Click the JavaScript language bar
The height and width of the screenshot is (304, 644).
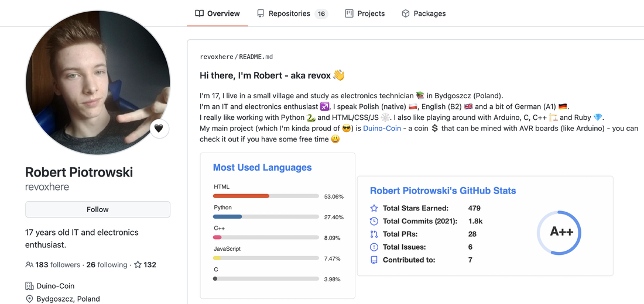click(266, 258)
